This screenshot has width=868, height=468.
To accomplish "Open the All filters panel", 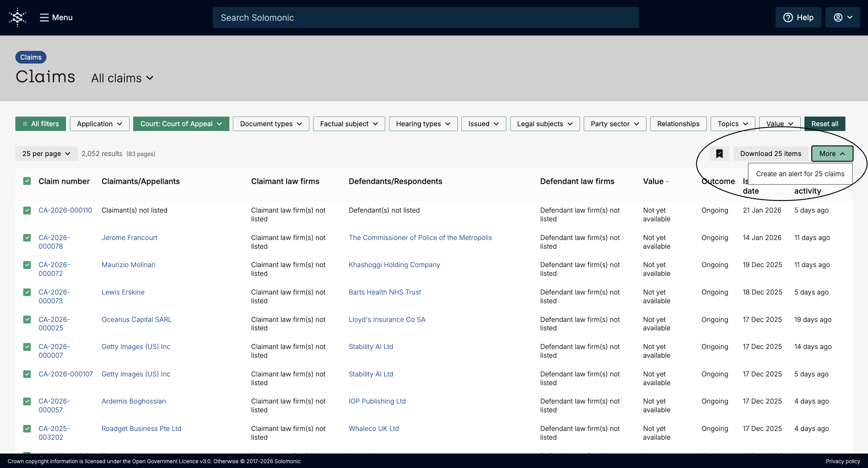I will 41,124.
